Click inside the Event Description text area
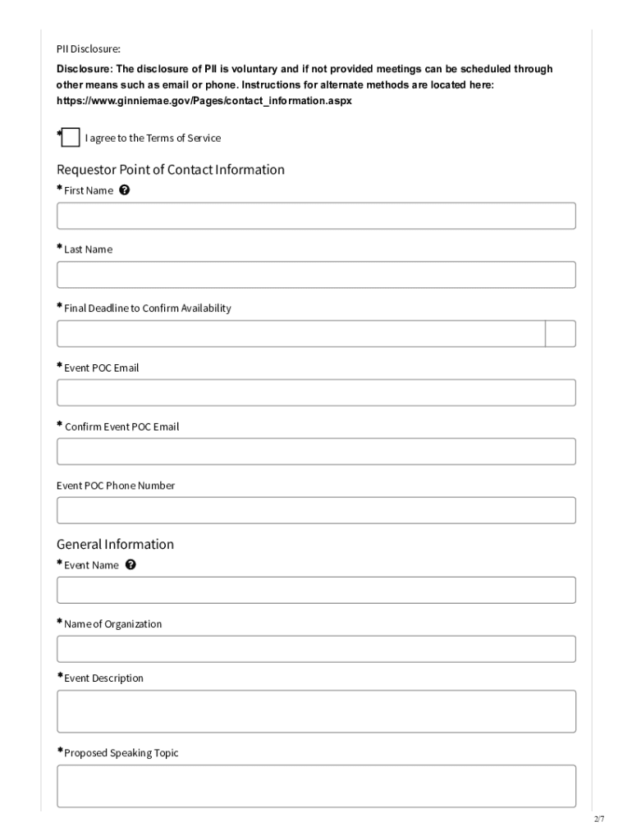Screen dimensions: 632x840 pos(316,711)
